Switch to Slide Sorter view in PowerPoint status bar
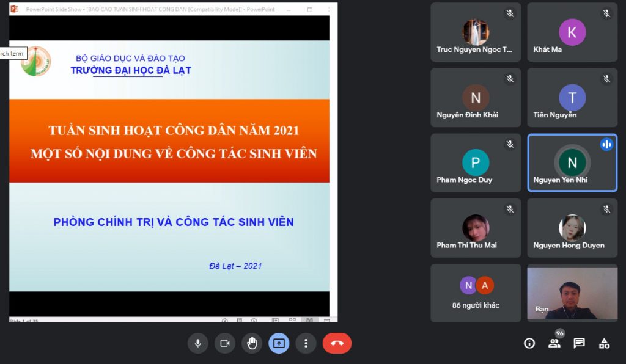Image resolution: width=626 pixels, height=364 pixels. (292, 320)
